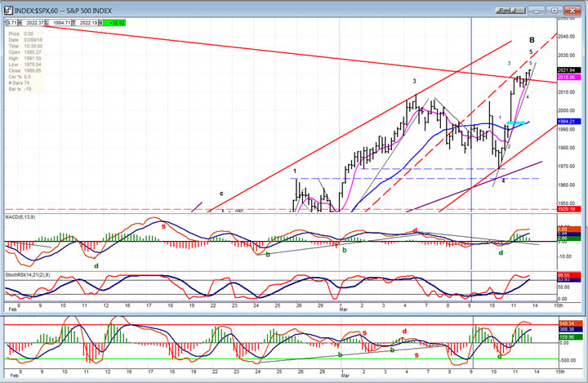Click the Time 10:30:00 row in data box
This screenshot has height=383, width=588.
click(x=25, y=47)
